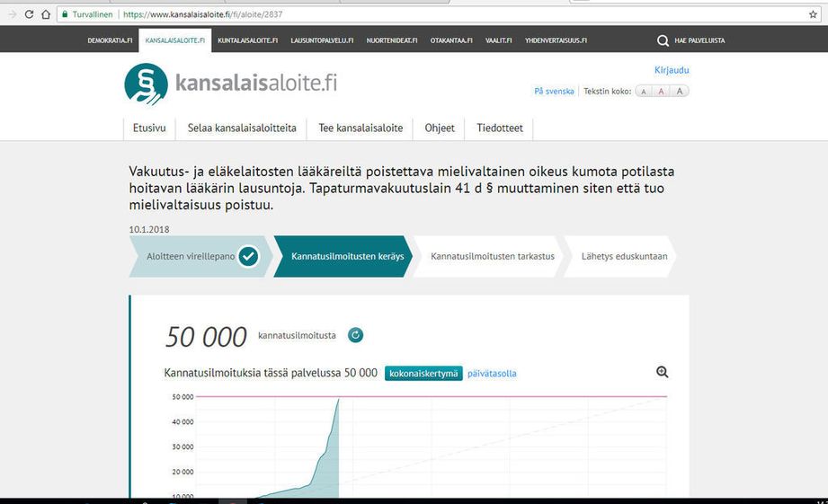Select the medium text size option
Image resolution: width=828 pixels, height=504 pixels.
661,91
